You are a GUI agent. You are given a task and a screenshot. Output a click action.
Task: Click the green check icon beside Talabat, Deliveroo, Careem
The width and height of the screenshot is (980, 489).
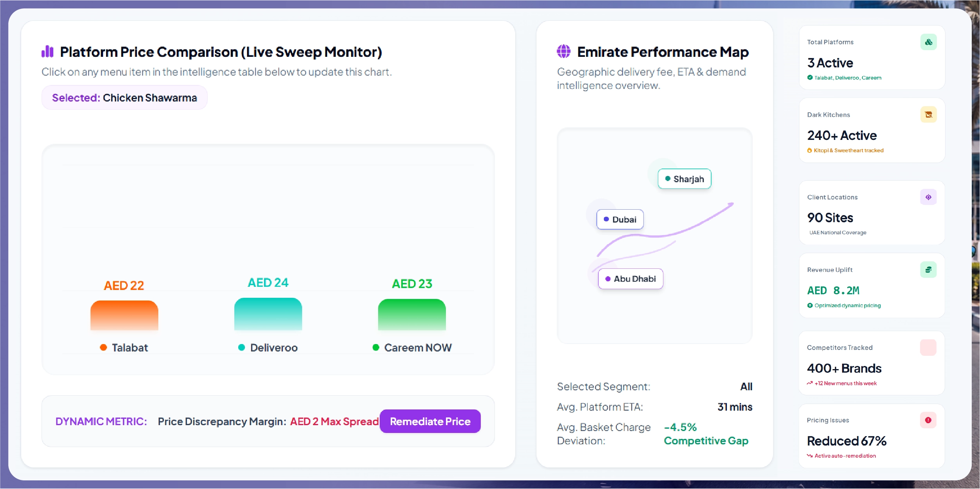(810, 78)
